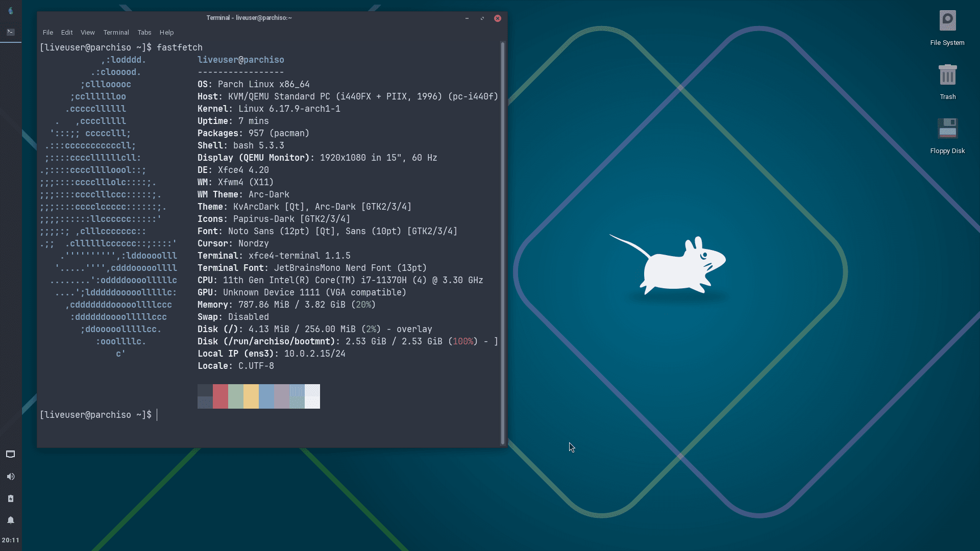Click the fastfetch red color swatch

(220, 396)
